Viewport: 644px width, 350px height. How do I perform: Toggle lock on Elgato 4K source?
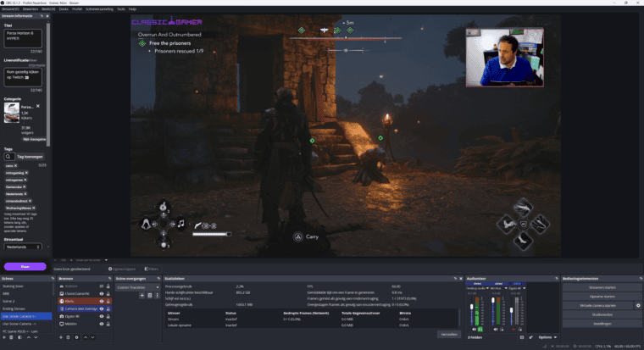tap(108, 316)
